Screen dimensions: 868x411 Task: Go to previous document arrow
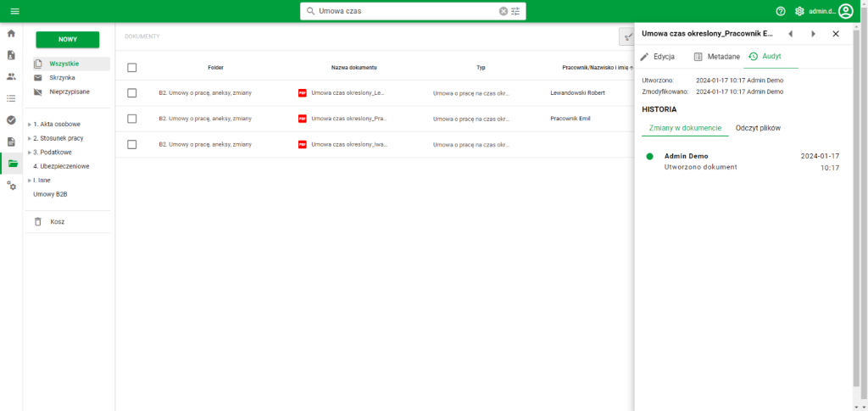coord(790,34)
